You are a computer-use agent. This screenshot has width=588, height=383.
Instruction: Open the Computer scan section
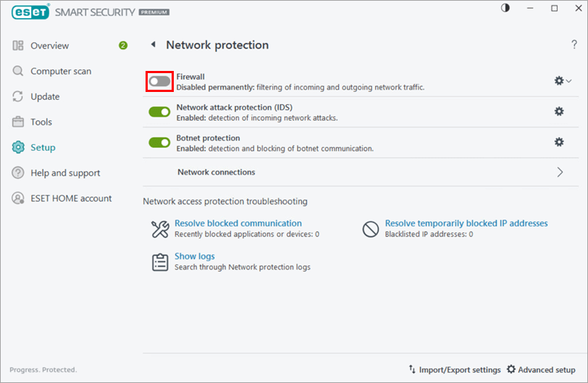click(x=61, y=71)
